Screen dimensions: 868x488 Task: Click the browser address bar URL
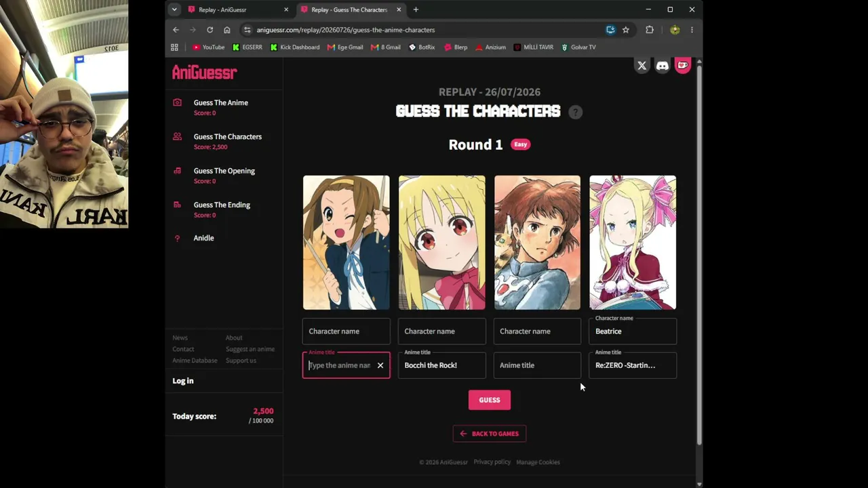click(346, 30)
